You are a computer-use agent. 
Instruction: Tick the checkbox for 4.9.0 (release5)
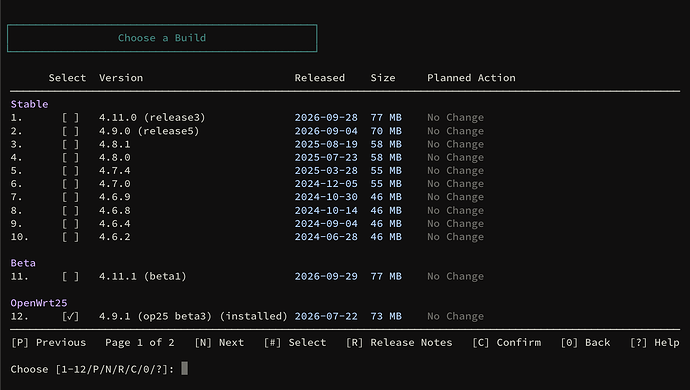70,131
